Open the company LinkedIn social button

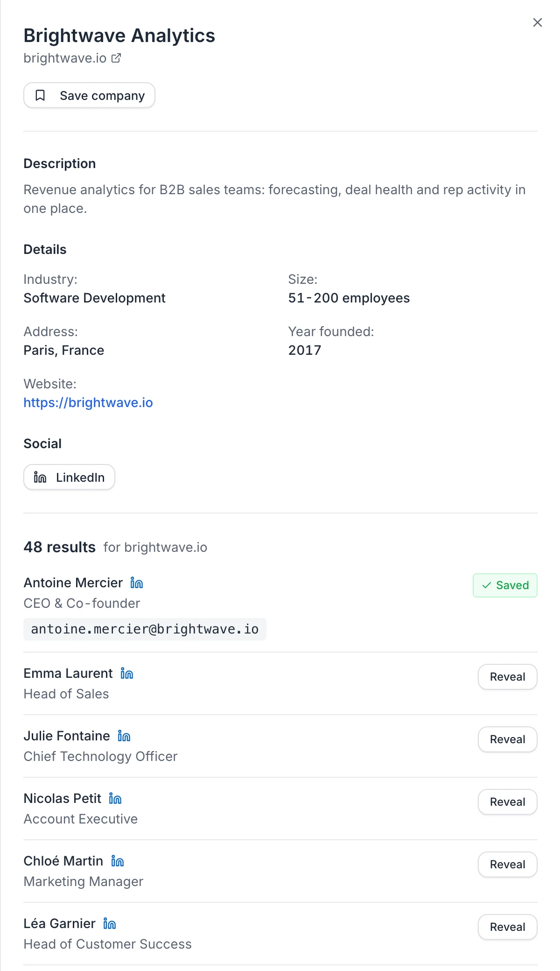(69, 477)
